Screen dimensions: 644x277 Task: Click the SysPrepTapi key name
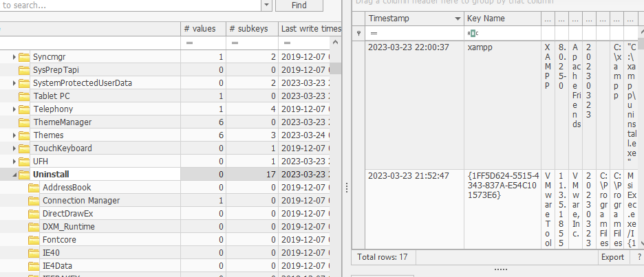point(56,69)
